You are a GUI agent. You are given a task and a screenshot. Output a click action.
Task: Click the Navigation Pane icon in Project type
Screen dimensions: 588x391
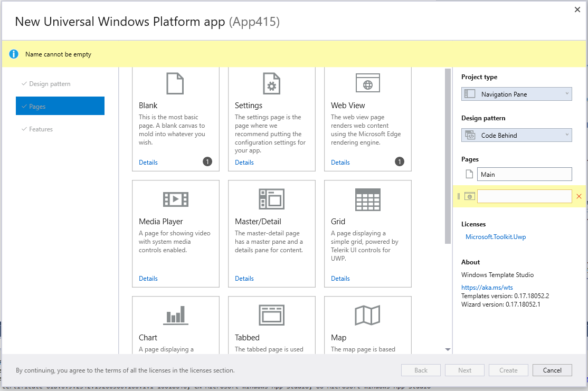pyautogui.click(x=469, y=94)
